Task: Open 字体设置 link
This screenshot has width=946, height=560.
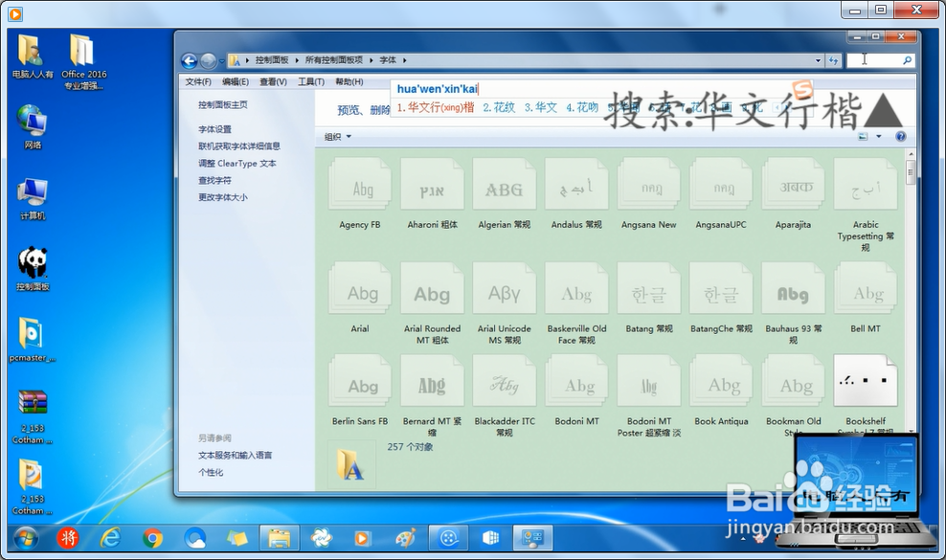Action: pos(214,129)
